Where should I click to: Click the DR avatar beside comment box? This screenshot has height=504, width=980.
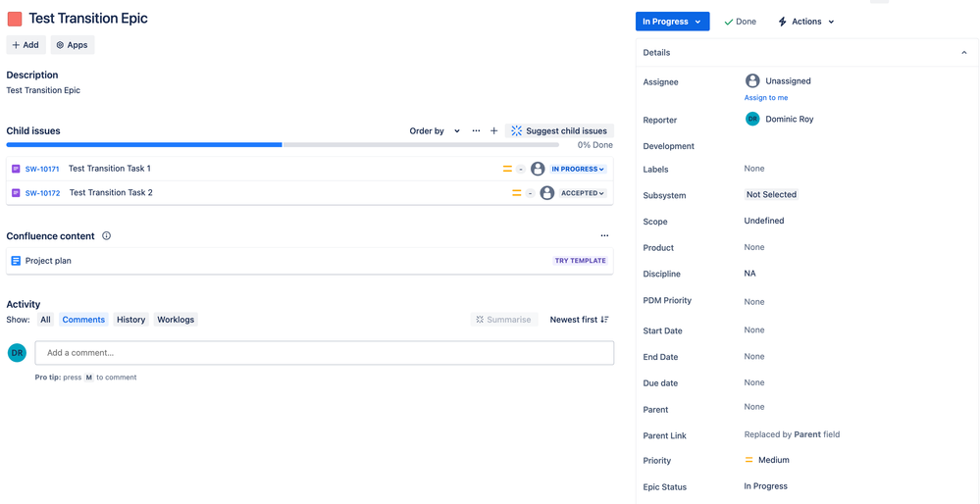tap(17, 353)
